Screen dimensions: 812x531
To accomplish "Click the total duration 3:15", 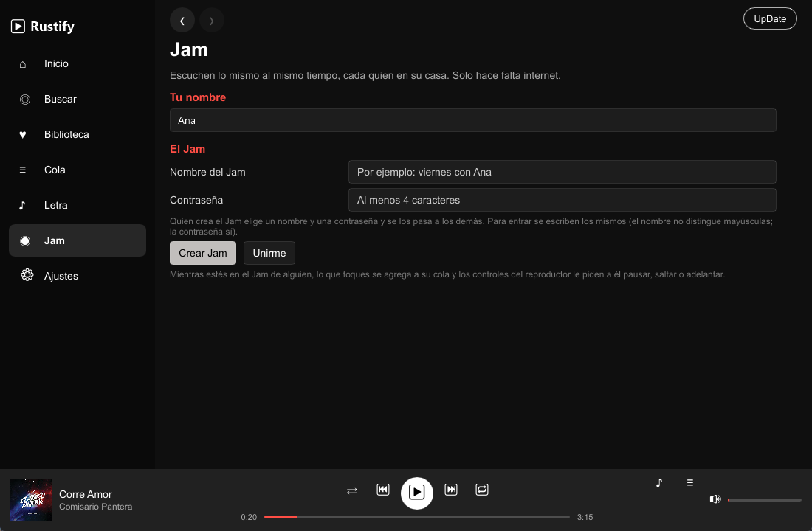I will click(x=585, y=517).
